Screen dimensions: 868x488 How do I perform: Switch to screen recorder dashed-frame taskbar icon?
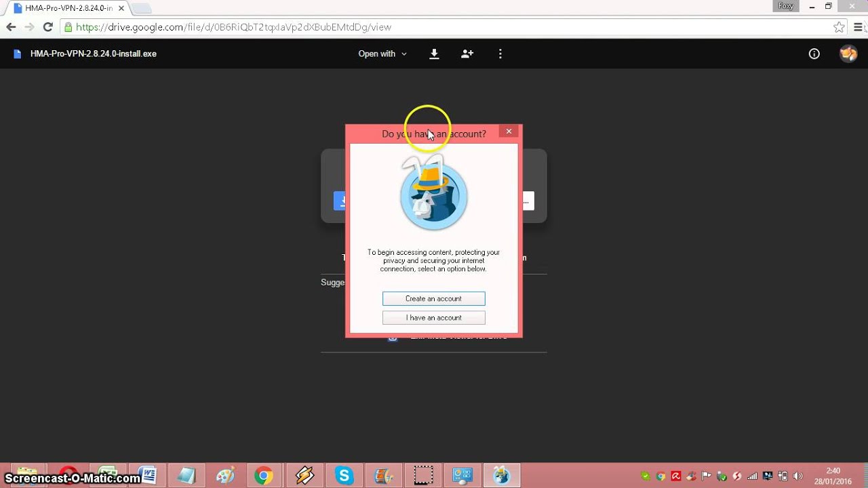click(x=423, y=476)
